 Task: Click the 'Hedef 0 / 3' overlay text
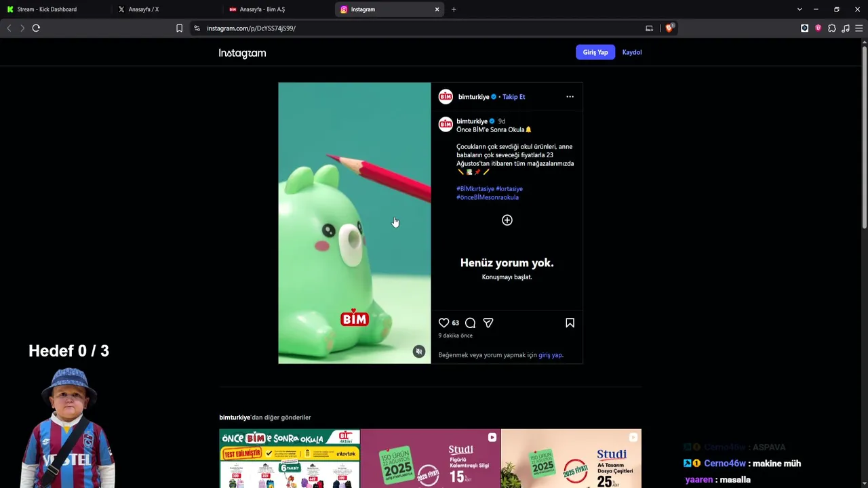[x=68, y=351]
